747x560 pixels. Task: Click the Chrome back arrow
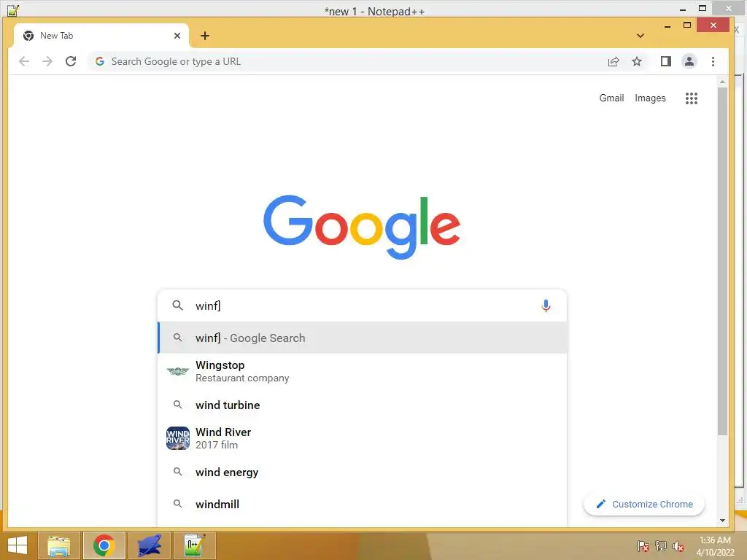point(24,61)
